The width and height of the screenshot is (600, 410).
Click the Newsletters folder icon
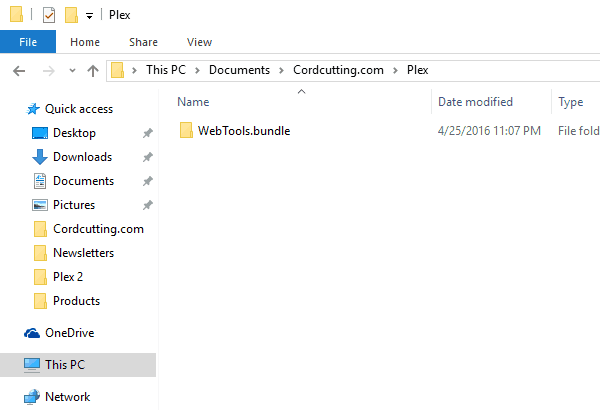point(40,253)
